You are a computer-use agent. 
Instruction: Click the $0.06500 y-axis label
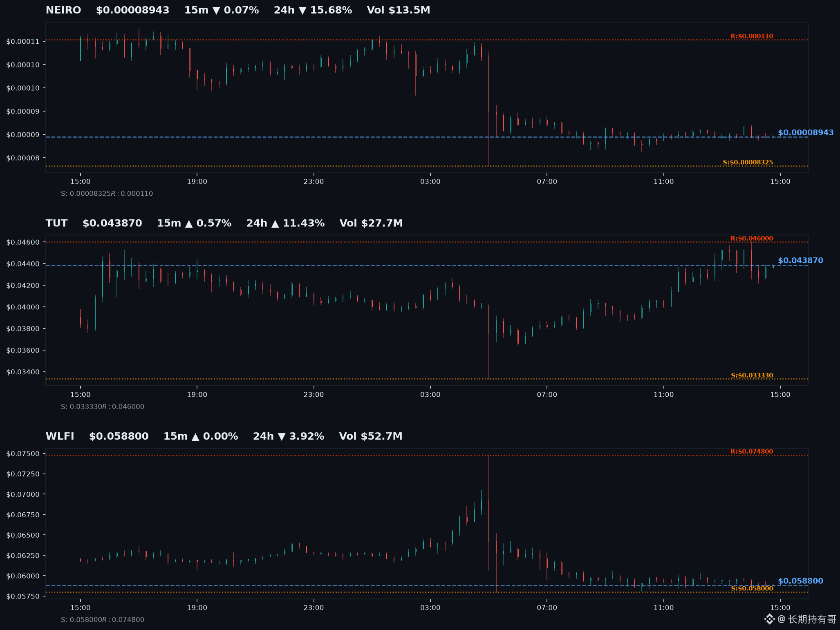point(23,536)
